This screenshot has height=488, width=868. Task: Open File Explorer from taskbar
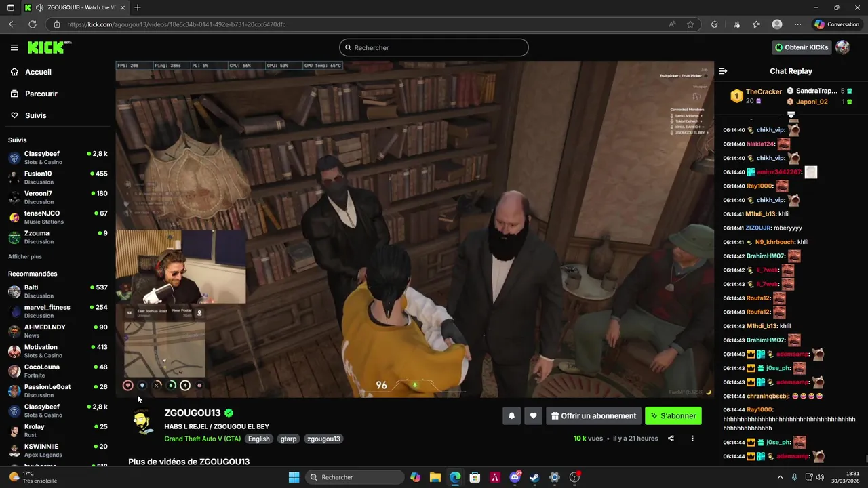click(x=435, y=477)
